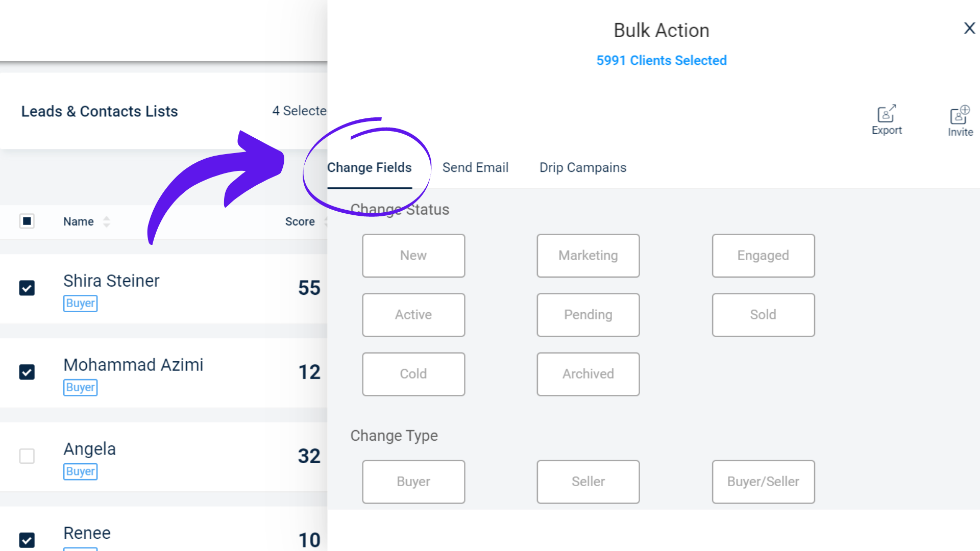Check the box next to Angela
Viewport: 980px width, 551px height.
click(27, 456)
